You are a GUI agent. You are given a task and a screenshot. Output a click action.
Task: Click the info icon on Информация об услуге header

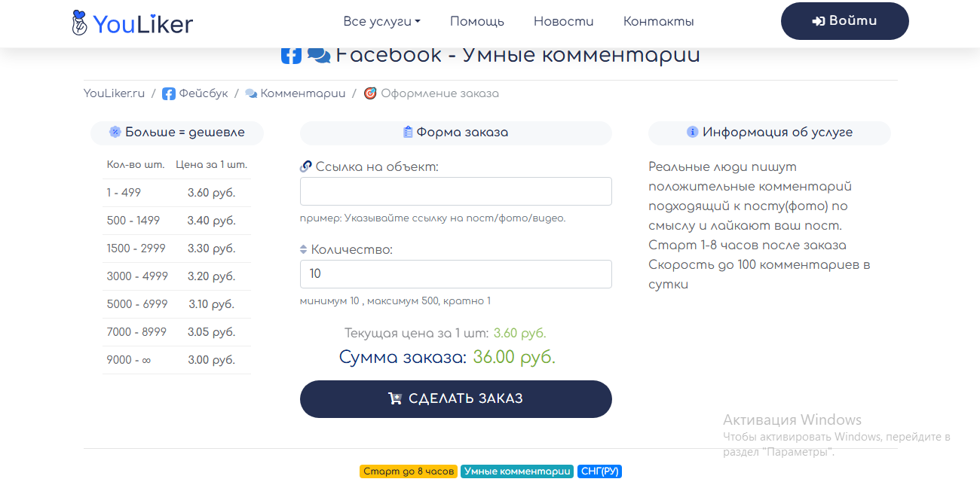click(692, 133)
